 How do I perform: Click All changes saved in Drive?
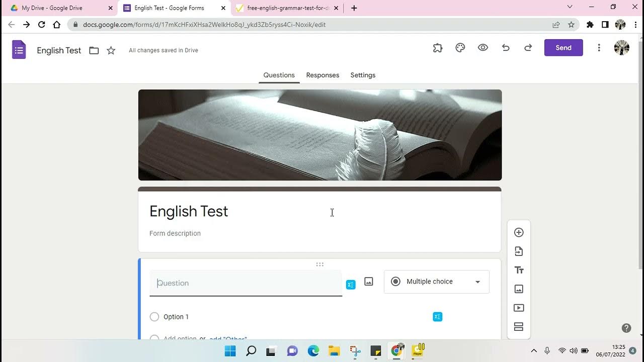[164, 50]
